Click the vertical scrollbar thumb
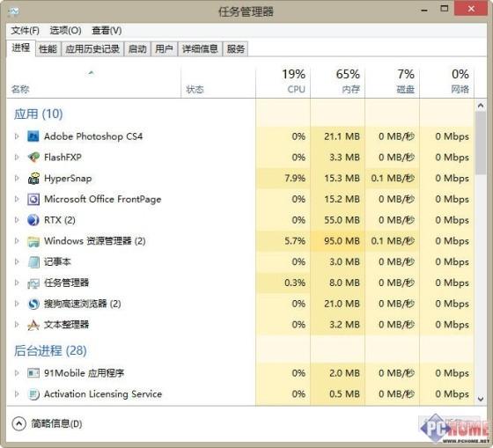The width and height of the screenshot is (493, 448). [481, 143]
